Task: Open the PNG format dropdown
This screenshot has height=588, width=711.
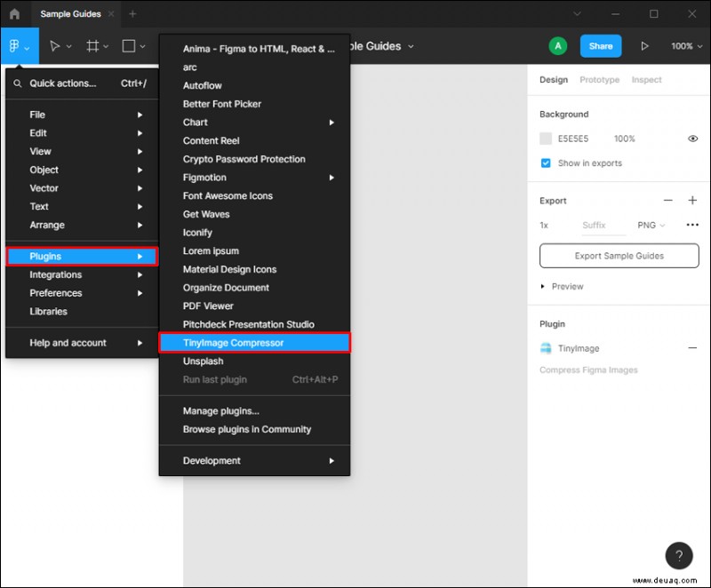Action: 651,226
